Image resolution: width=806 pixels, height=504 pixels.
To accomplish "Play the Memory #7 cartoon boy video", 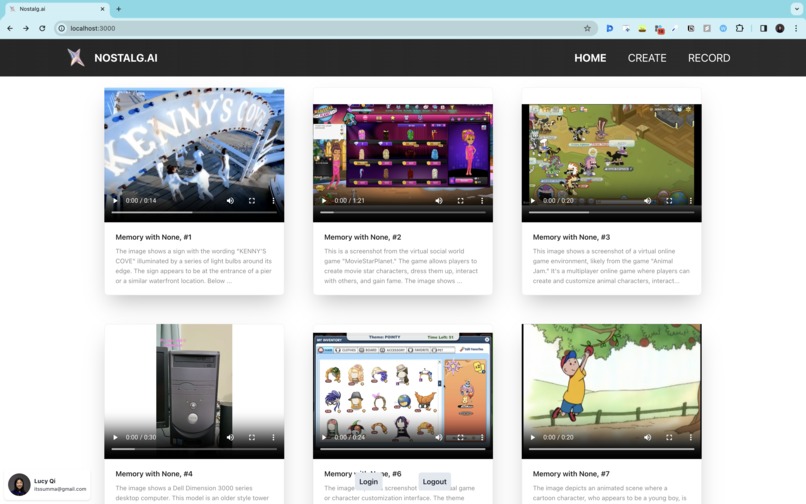I will [x=533, y=437].
